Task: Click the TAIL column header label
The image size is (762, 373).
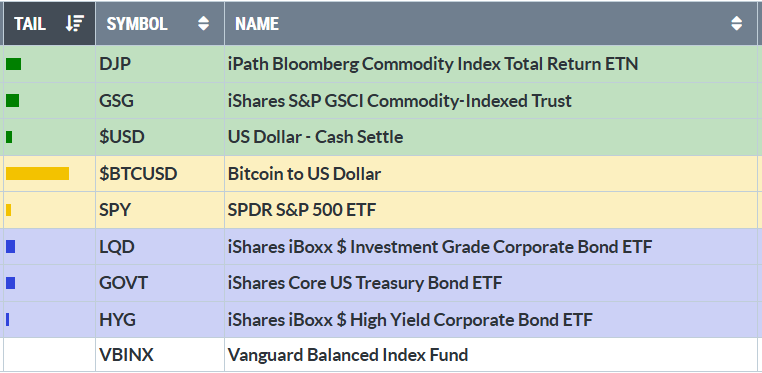Action: [x=30, y=23]
